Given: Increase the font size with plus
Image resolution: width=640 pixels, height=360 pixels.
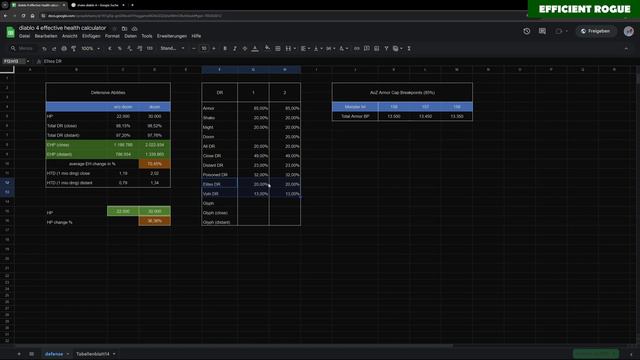Looking at the screenshot, I should pyautogui.click(x=213, y=48).
